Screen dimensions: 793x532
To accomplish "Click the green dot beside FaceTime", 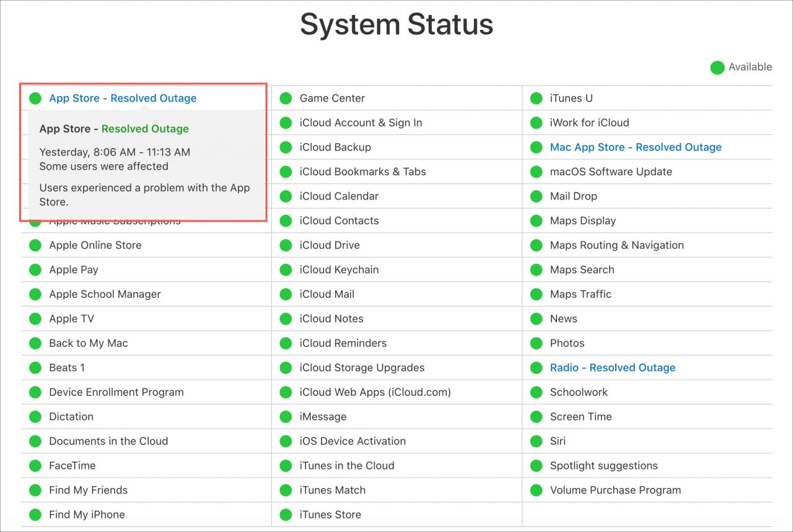I will point(35,466).
